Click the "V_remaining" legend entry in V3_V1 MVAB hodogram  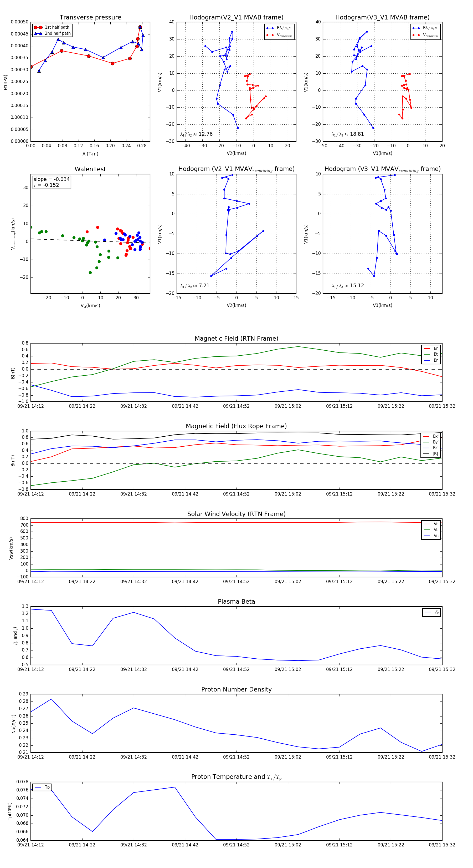[425, 35]
